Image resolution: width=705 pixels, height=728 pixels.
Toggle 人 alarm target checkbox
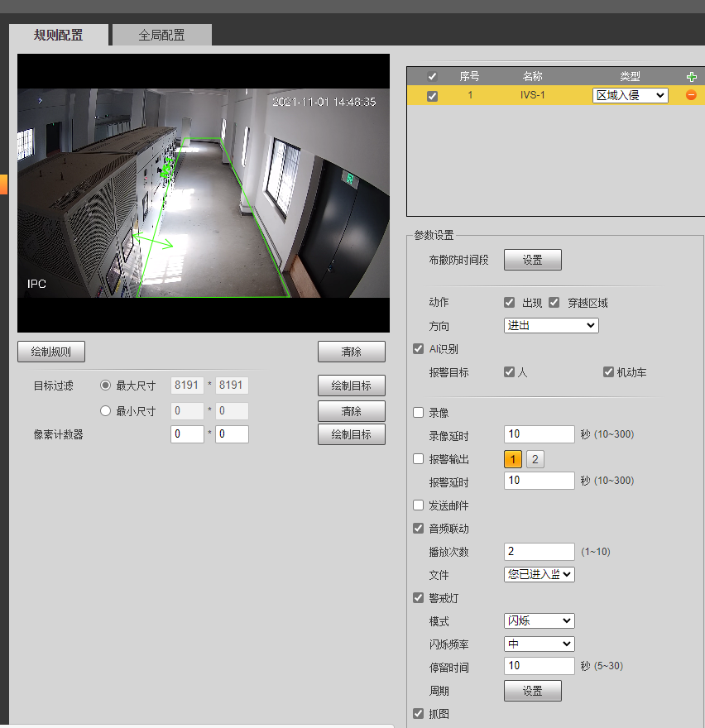click(x=509, y=372)
